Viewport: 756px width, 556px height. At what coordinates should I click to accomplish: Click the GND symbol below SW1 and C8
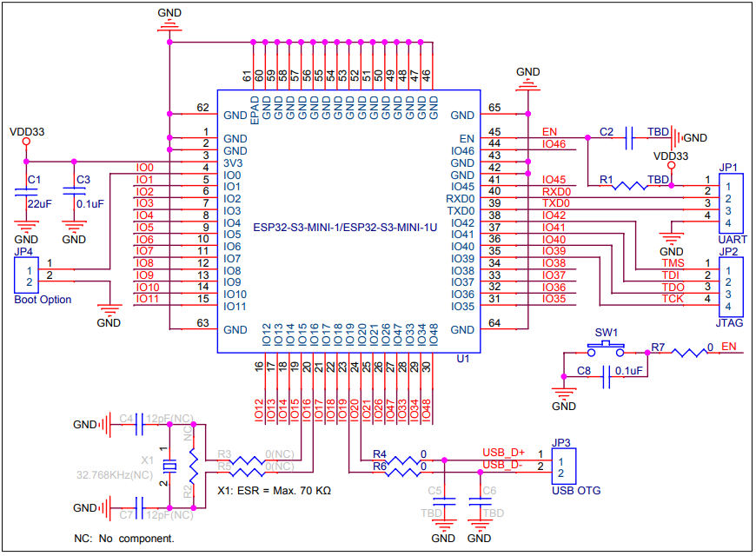point(564,393)
